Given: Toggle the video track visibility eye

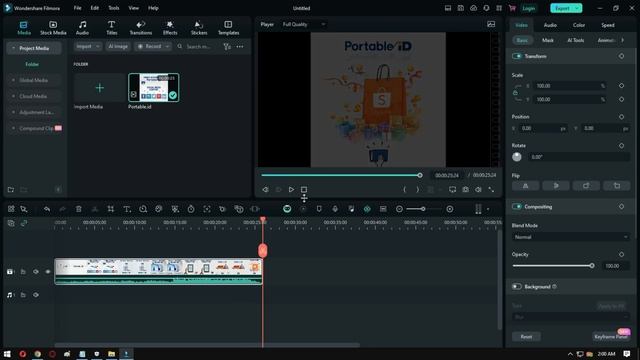Looking at the screenshot, I should pyautogui.click(x=48, y=271).
